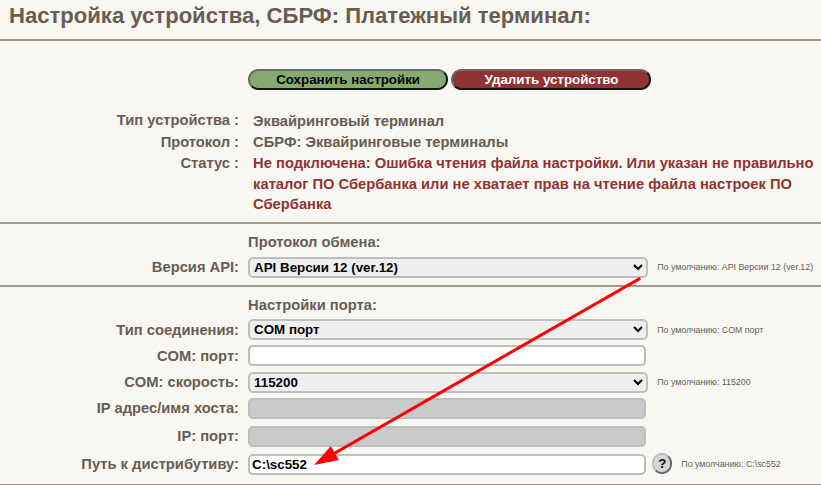Click the Протокол обмена section heading

314,242
